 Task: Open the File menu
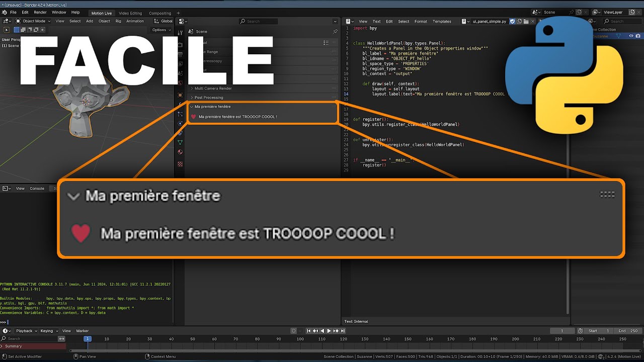point(13,12)
